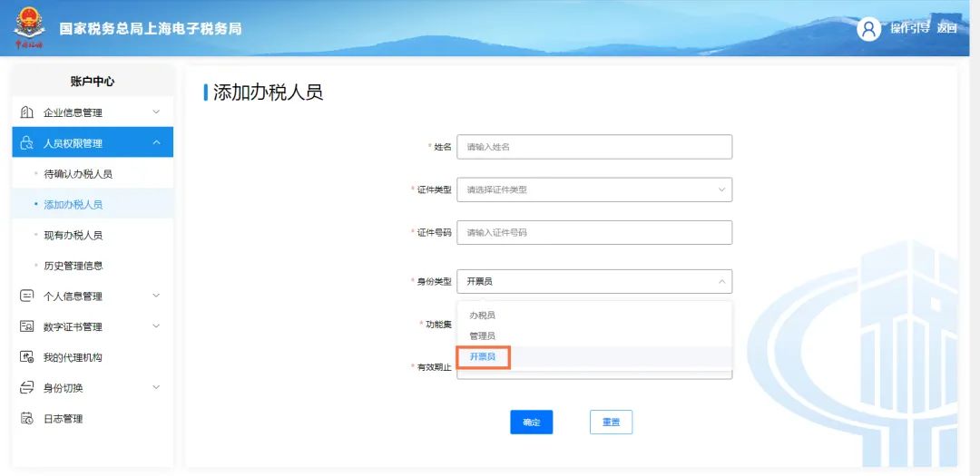The height and width of the screenshot is (476, 980).
Task: Click the 添加办税人员 page title
Action: coord(268,92)
